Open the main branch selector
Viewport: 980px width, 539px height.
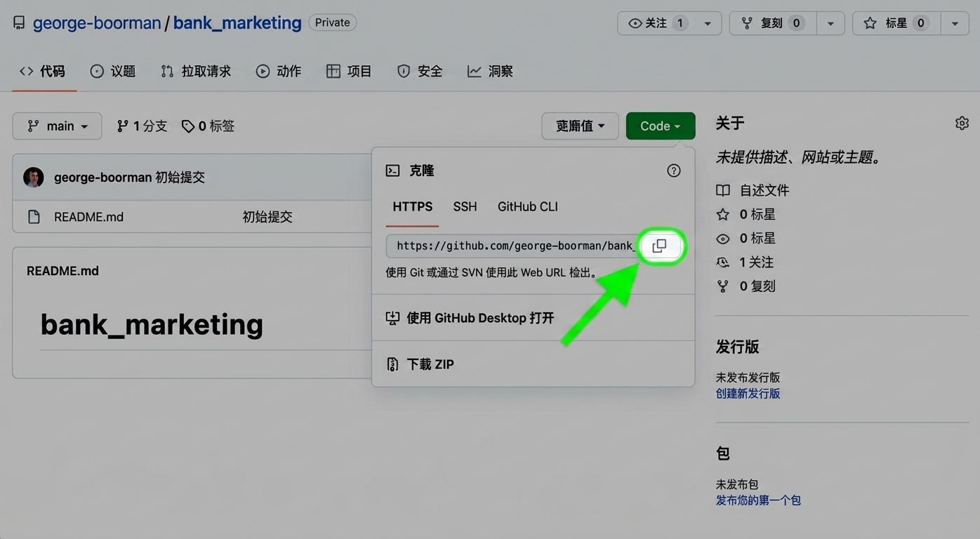57,126
